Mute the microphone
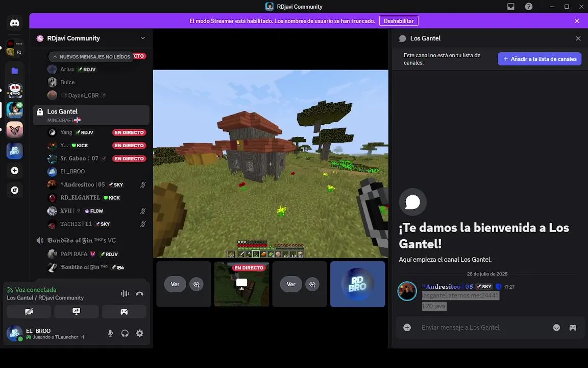 click(110, 333)
